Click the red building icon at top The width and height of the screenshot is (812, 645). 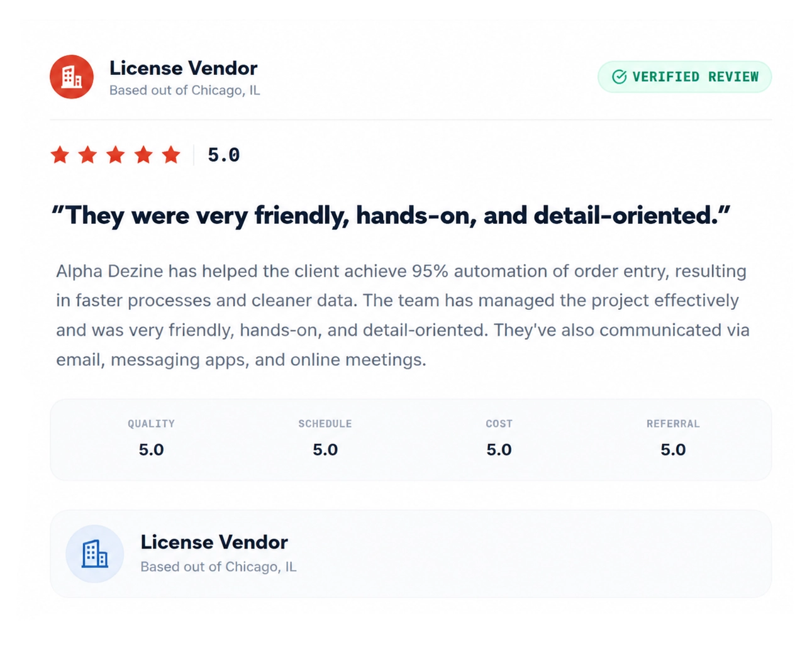click(72, 77)
